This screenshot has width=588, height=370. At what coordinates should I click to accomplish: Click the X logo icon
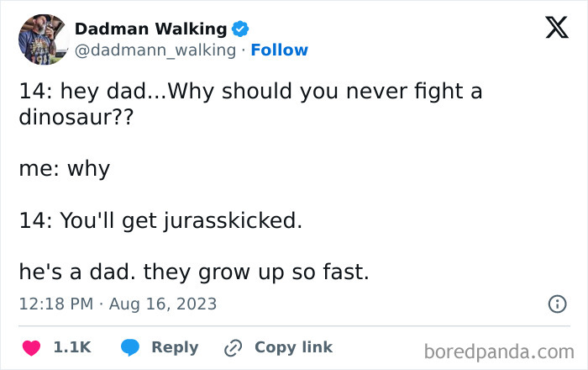pos(551,29)
